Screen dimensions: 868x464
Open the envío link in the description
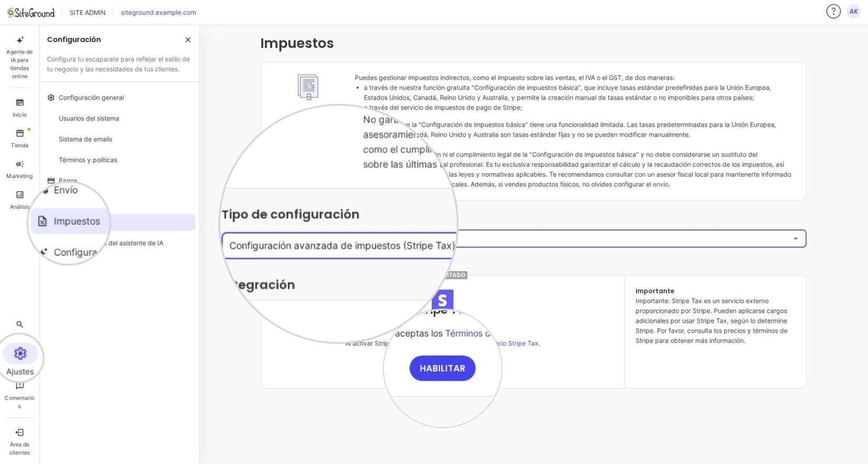[x=660, y=185]
